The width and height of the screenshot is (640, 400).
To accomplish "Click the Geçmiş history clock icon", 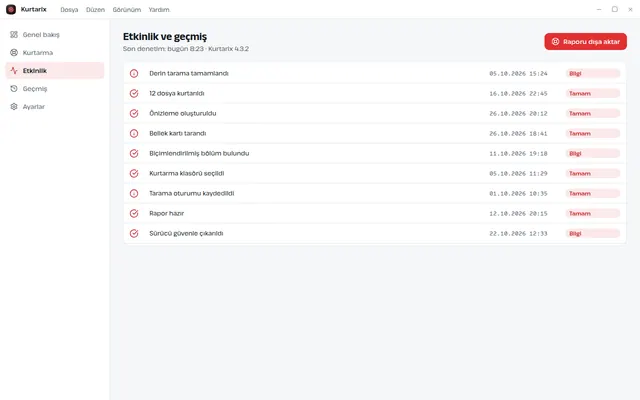I will click(14, 89).
